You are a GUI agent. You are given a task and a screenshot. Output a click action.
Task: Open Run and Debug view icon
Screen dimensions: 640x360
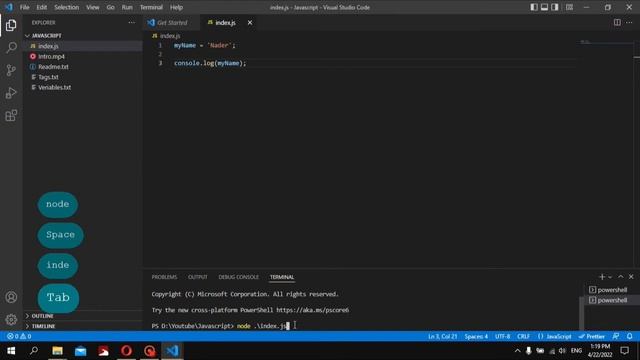pos(11,93)
